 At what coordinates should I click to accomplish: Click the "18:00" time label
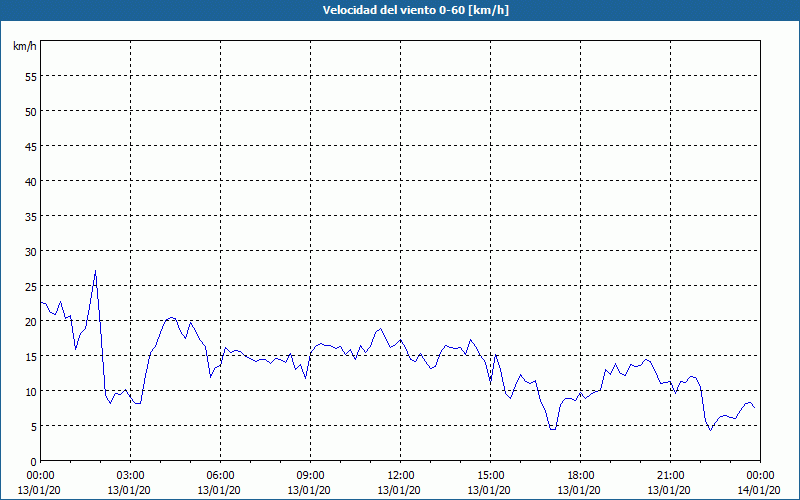tap(580, 476)
